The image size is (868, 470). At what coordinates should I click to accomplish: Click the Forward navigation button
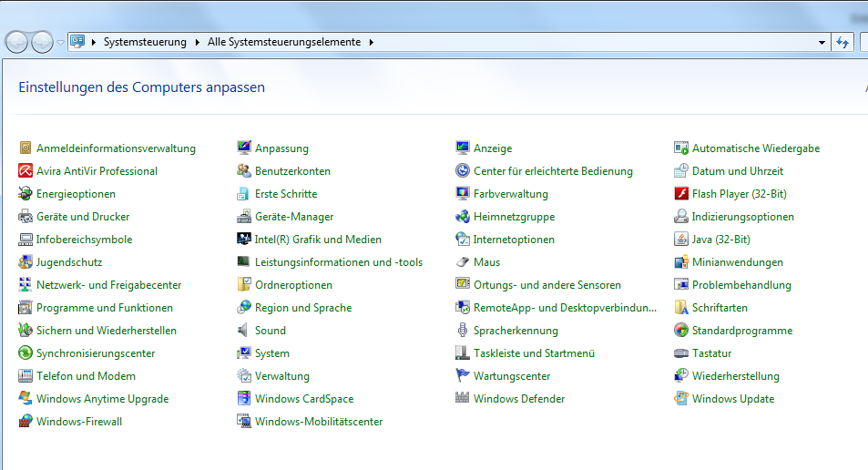(x=42, y=42)
